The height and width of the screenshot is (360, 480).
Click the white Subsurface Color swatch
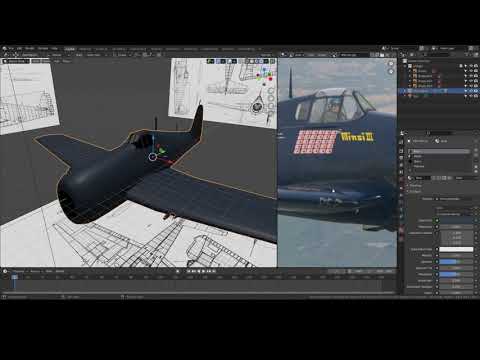456,249
